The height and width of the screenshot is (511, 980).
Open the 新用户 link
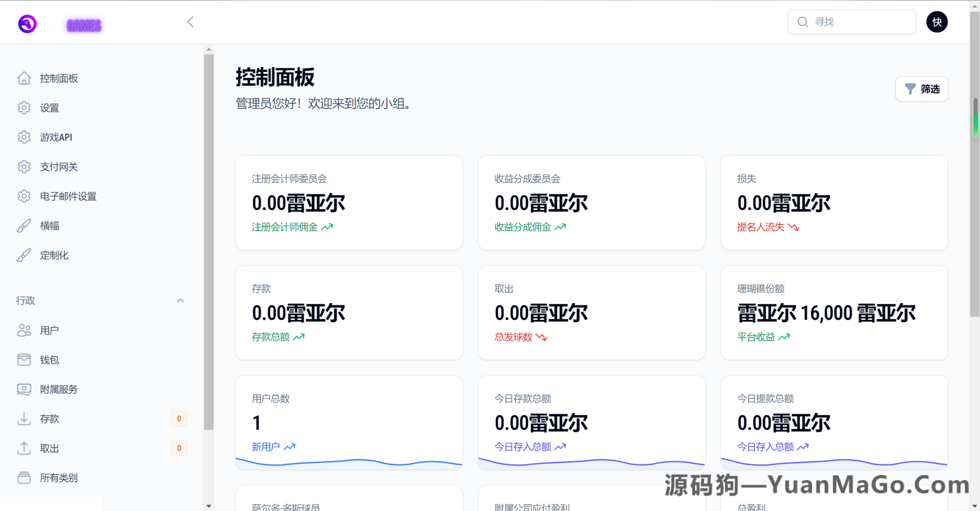point(266,446)
